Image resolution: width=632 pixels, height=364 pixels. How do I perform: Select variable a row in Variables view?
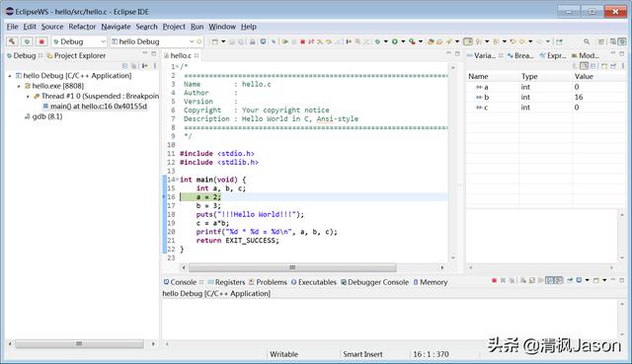click(x=545, y=87)
